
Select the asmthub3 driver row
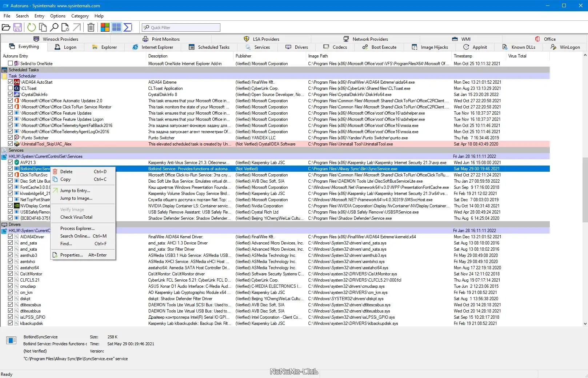275,255
